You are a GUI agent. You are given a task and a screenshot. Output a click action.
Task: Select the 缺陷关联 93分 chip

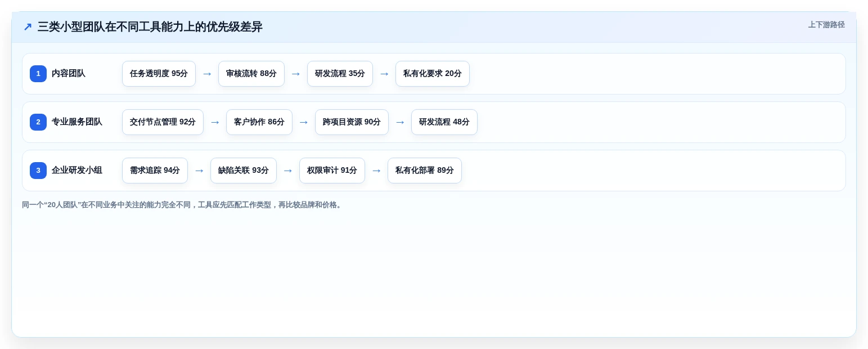pyautogui.click(x=244, y=171)
